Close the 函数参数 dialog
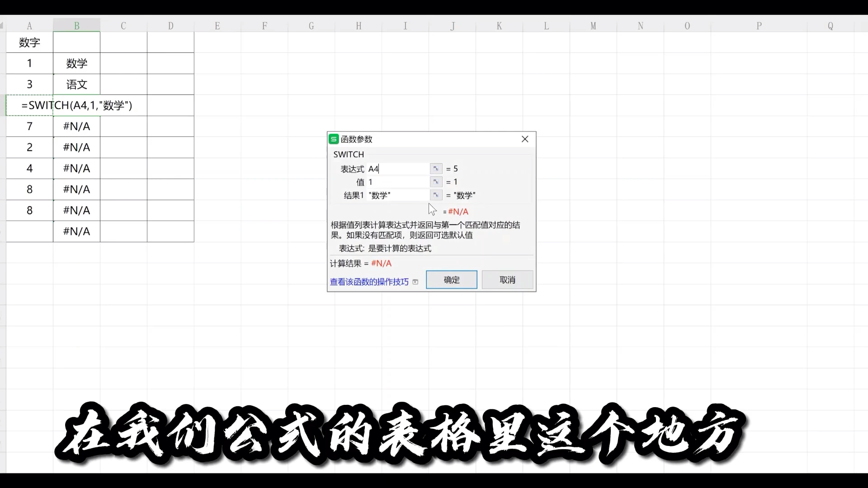Image resolution: width=868 pixels, height=488 pixels. point(525,139)
